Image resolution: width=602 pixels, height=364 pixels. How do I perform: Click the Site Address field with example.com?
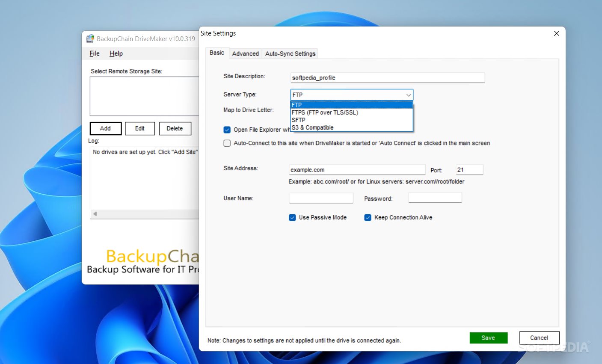pyautogui.click(x=357, y=170)
